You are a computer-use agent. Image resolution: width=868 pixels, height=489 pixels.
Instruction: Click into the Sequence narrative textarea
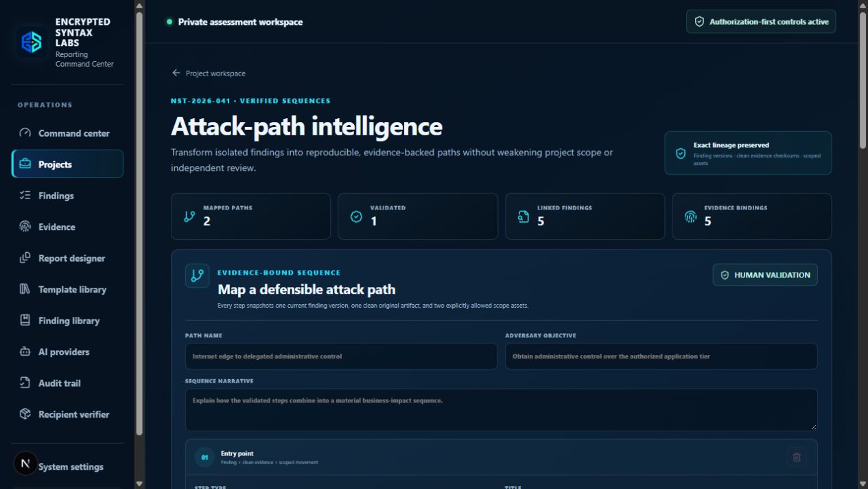click(501, 410)
